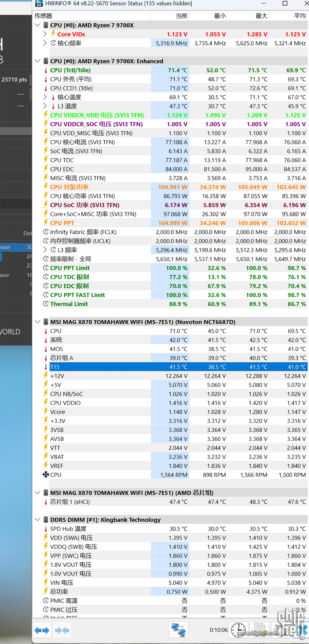This screenshot has height=644, width=309.
Task: Click the 当前 column header
Action: [x=170, y=16]
